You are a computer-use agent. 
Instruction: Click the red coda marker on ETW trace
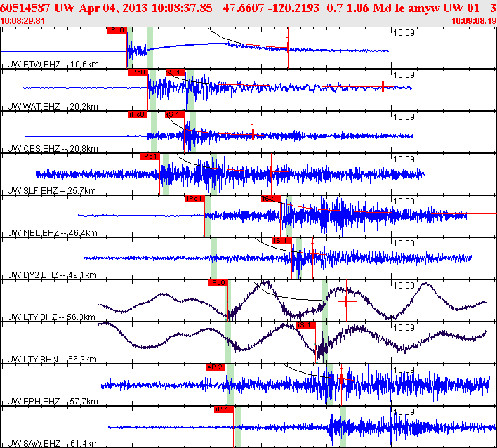288,48
